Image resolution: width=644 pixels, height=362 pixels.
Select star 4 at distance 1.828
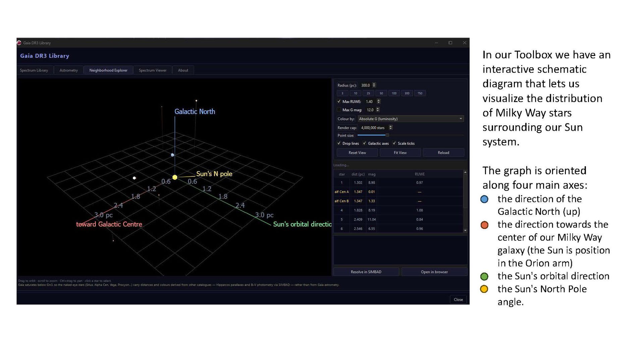tap(398, 210)
